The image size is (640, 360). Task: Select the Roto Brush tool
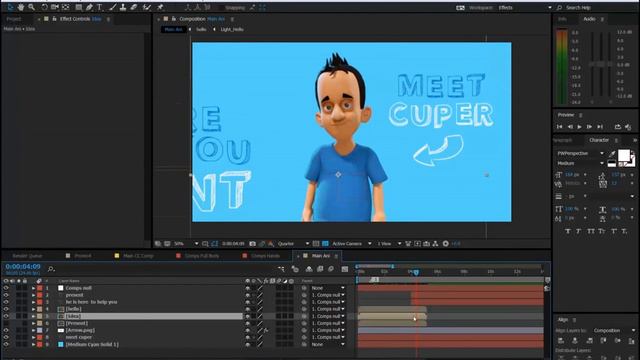[x=147, y=7]
